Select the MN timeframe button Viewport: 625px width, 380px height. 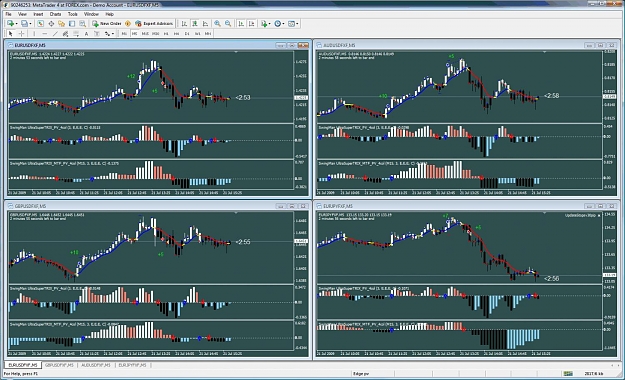tap(208, 33)
